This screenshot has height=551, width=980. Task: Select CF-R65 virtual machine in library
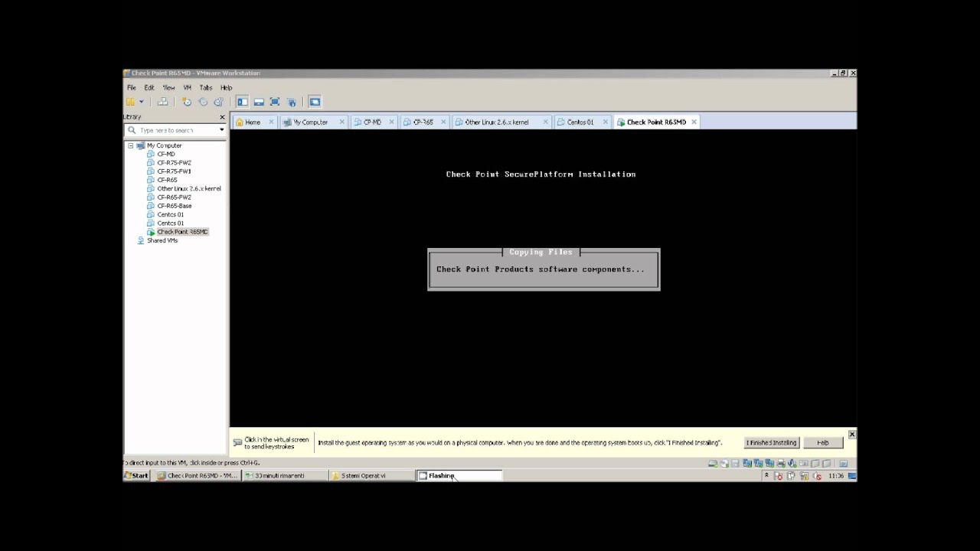(167, 180)
